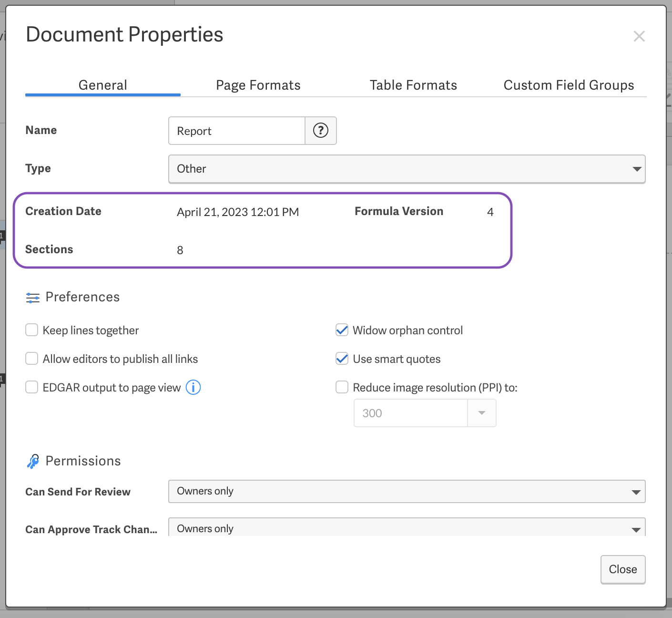Enable Keep lines together checkbox

pos(32,330)
